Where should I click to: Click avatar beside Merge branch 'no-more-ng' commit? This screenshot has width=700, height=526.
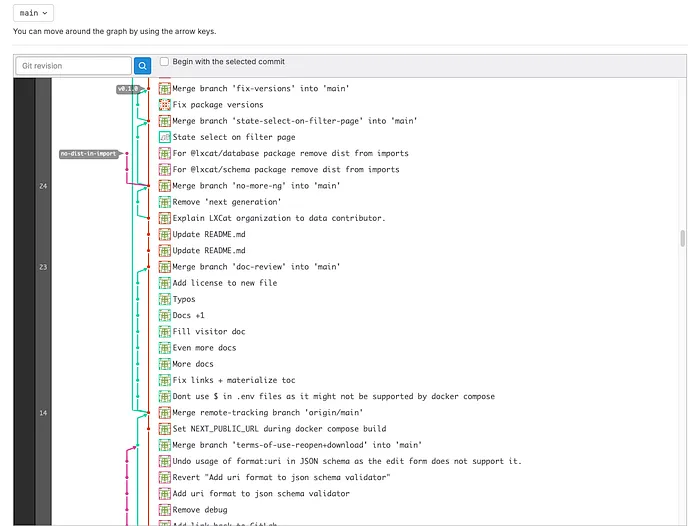point(165,186)
